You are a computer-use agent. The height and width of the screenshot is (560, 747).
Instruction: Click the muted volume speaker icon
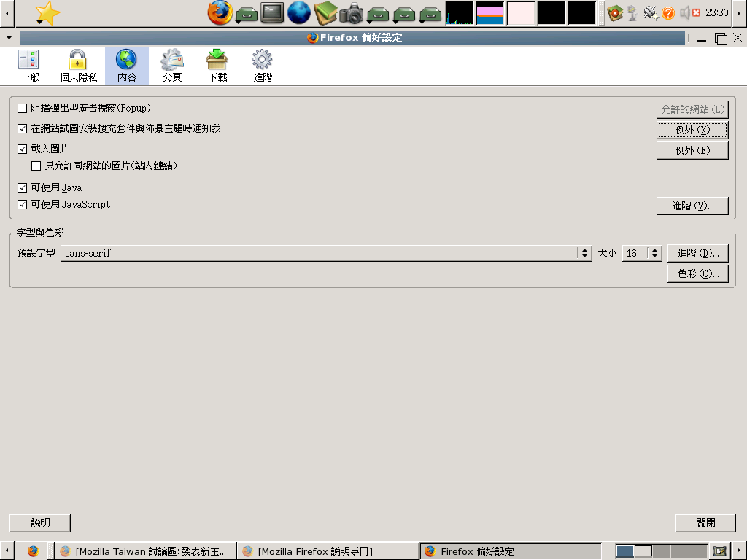(690, 13)
